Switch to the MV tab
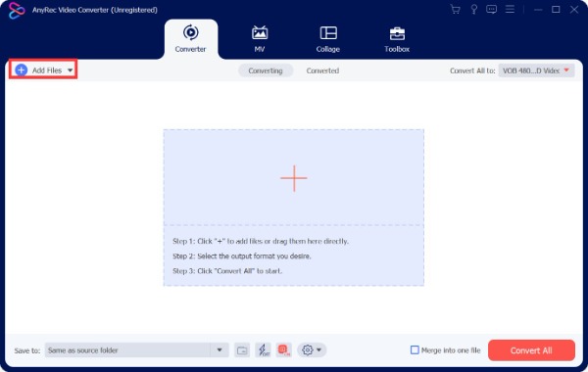This screenshot has width=588, height=372. tap(260, 39)
